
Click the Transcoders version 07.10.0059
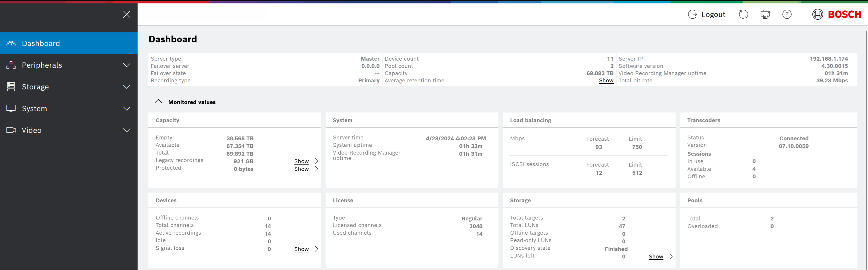pyautogui.click(x=793, y=146)
